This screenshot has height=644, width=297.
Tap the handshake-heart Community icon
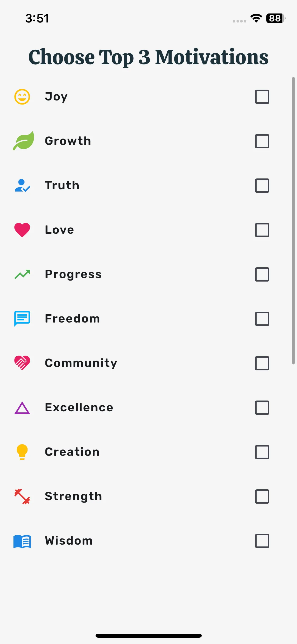point(22,363)
